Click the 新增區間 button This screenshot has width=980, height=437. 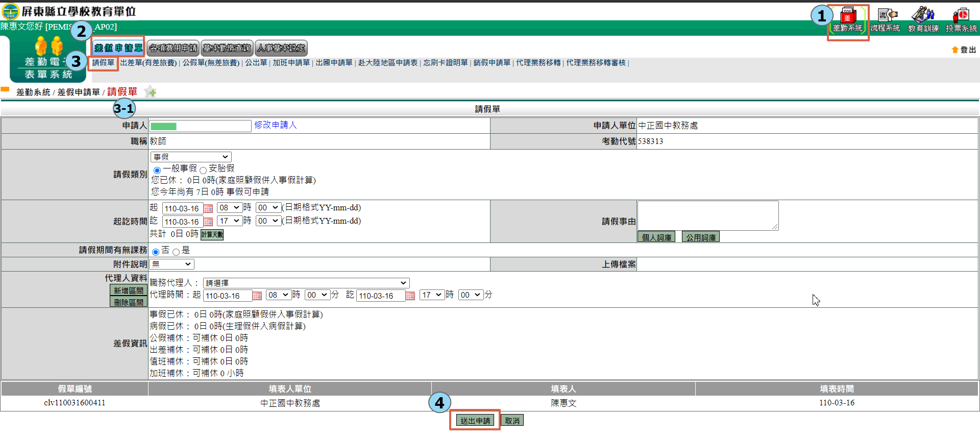coord(129,290)
